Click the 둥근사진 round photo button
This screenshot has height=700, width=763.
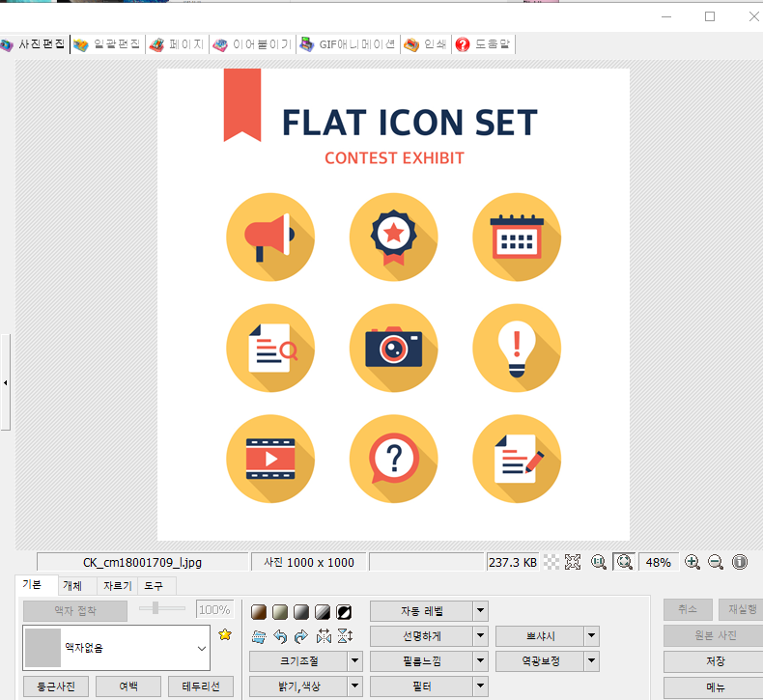(x=56, y=686)
